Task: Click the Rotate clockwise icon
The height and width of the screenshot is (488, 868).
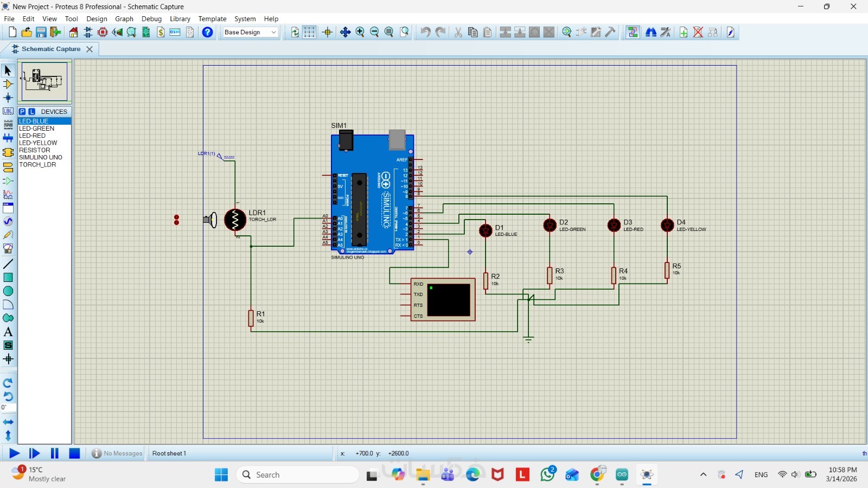Action: tap(8, 383)
